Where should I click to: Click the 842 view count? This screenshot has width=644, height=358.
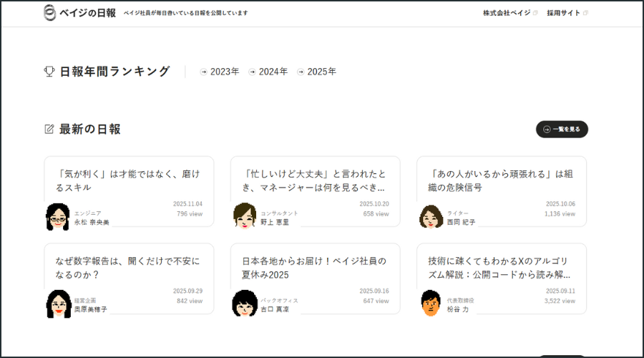point(190,301)
